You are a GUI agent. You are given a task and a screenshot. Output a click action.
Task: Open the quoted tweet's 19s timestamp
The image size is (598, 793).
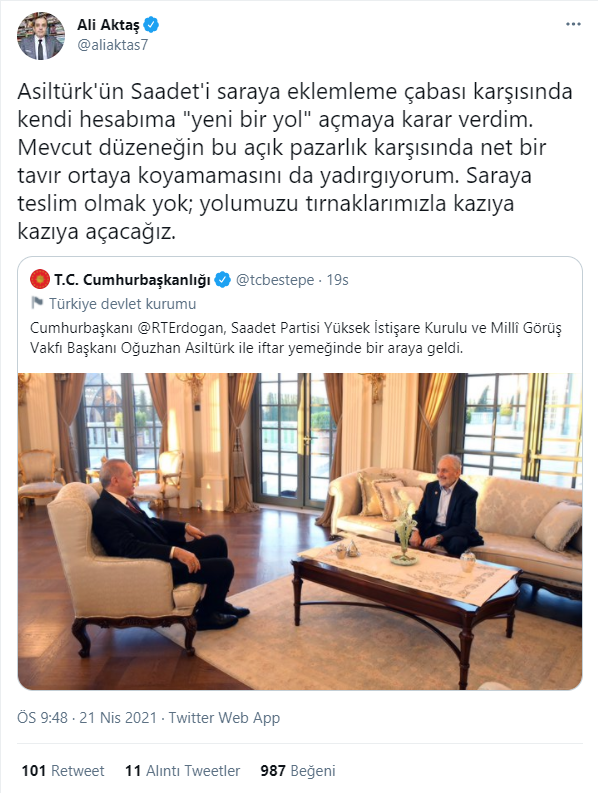click(337, 280)
